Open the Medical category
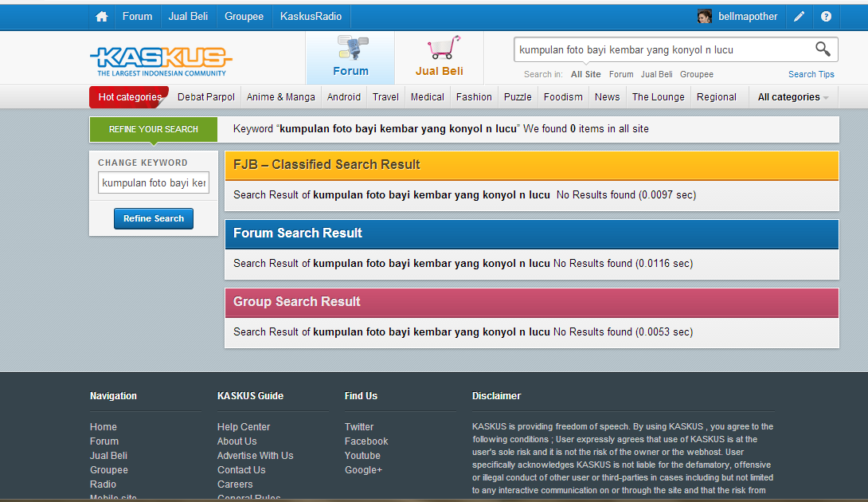The height and width of the screenshot is (502, 868). tap(428, 97)
